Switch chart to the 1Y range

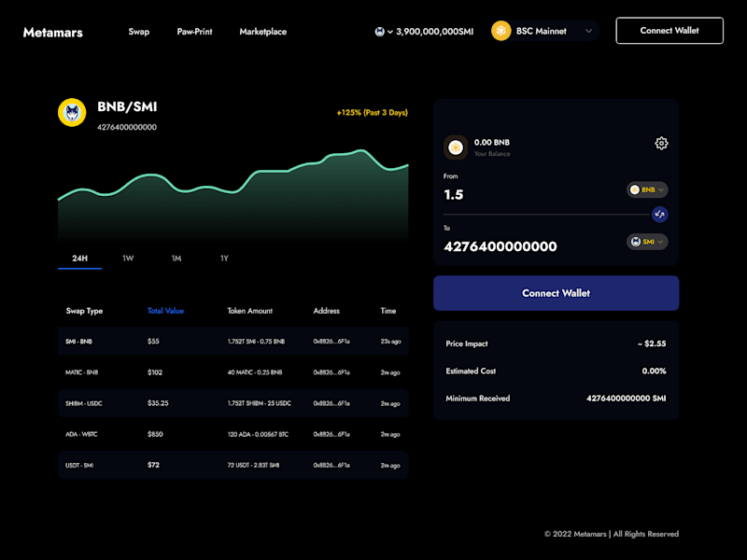tap(224, 259)
